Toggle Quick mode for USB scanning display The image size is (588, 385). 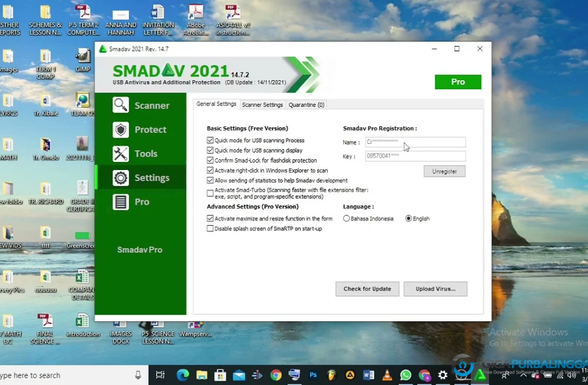(x=210, y=150)
